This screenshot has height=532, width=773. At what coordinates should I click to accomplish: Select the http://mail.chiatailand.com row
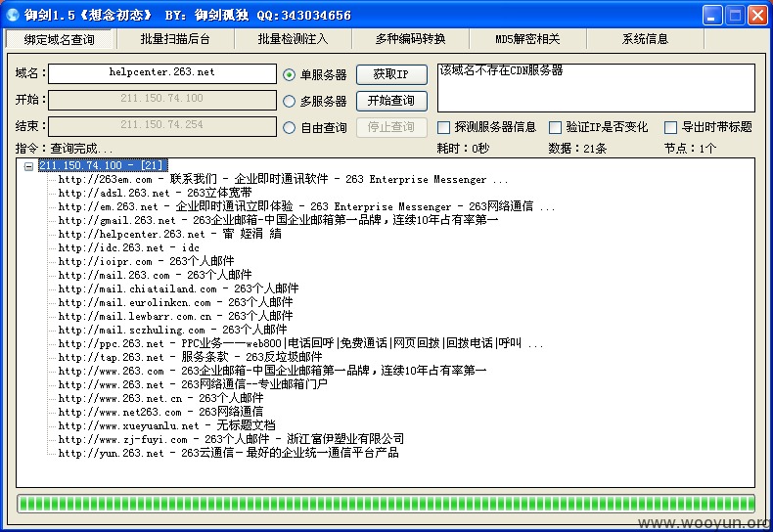tap(178, 288)
